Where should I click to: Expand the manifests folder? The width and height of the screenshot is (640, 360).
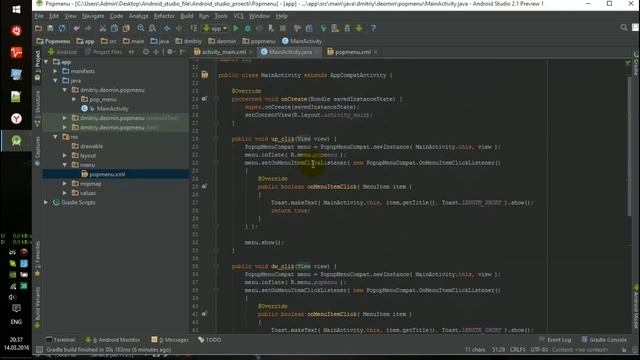[56, 71]
